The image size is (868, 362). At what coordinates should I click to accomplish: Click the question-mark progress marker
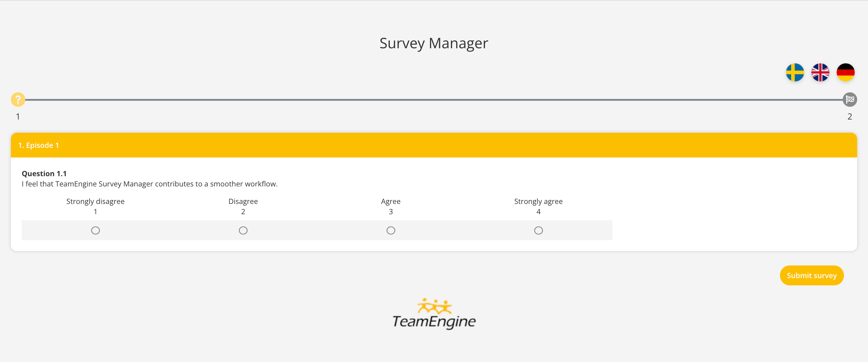pos(18,99)
